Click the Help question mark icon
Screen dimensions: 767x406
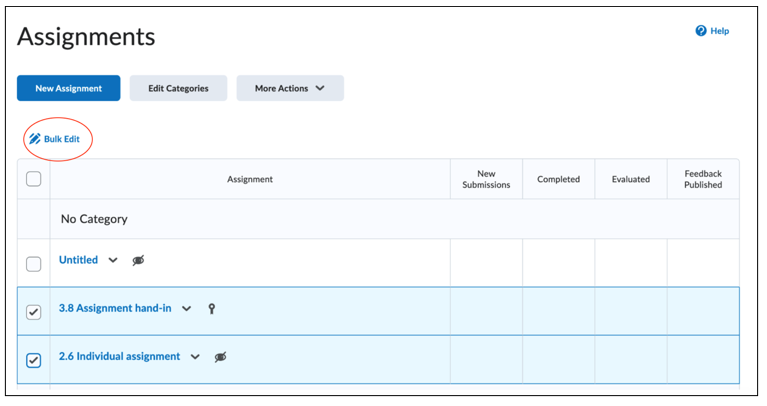(701, 31)
